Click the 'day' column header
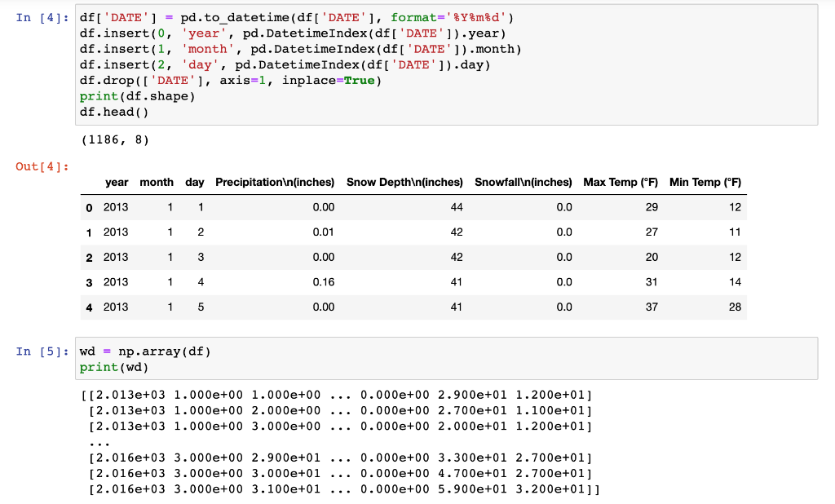Image resolution: width=835 pixels, height=504 pixels. click(x=195, y=182)
